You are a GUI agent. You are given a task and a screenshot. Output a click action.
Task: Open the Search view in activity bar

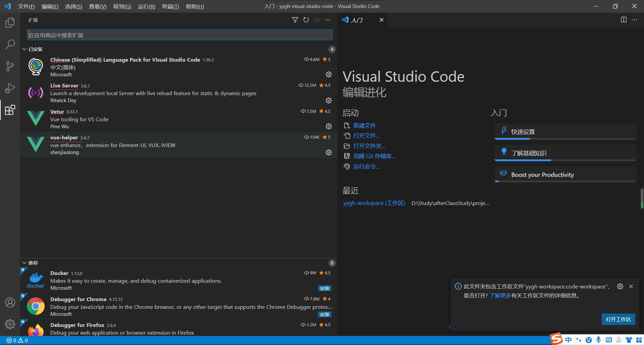click(10, 44)
